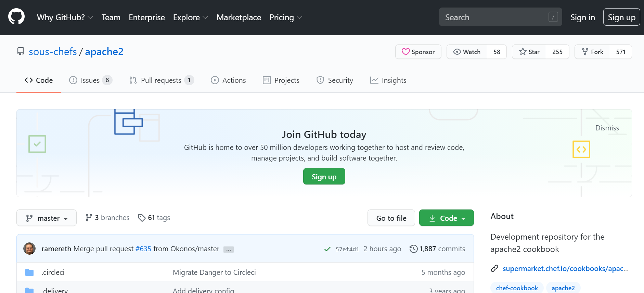Click the repository book icon beside sous-chefs

[21, 52]
